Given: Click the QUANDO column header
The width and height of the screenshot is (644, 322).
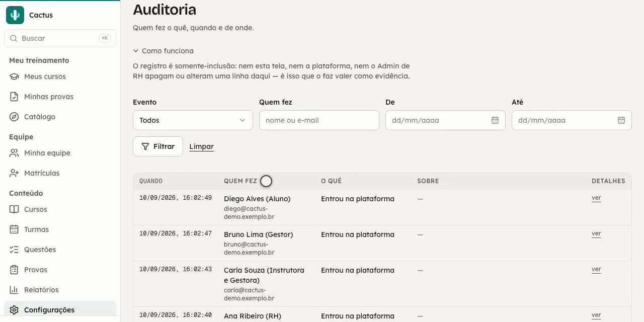Looking at the screenshot, I should 151,181.
